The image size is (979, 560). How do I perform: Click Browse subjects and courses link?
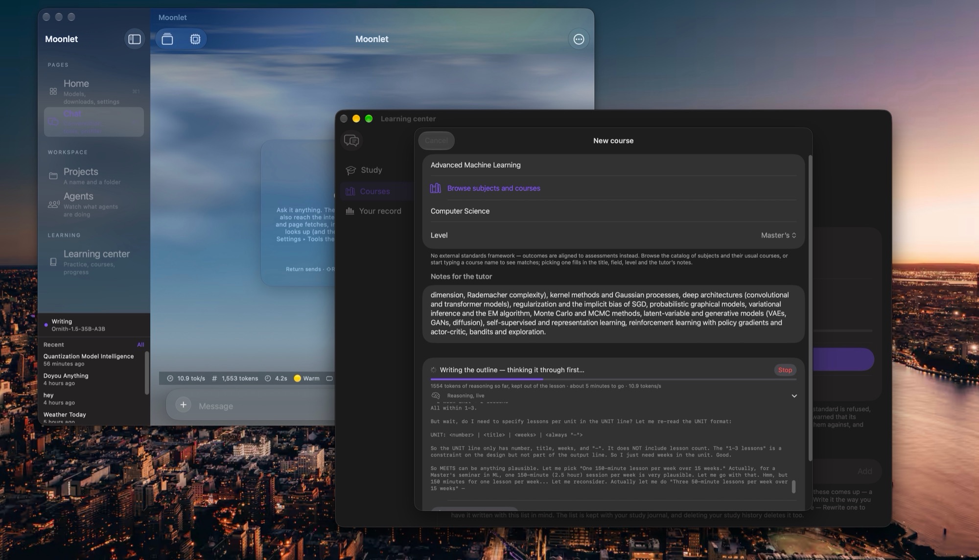click(493, 188)
